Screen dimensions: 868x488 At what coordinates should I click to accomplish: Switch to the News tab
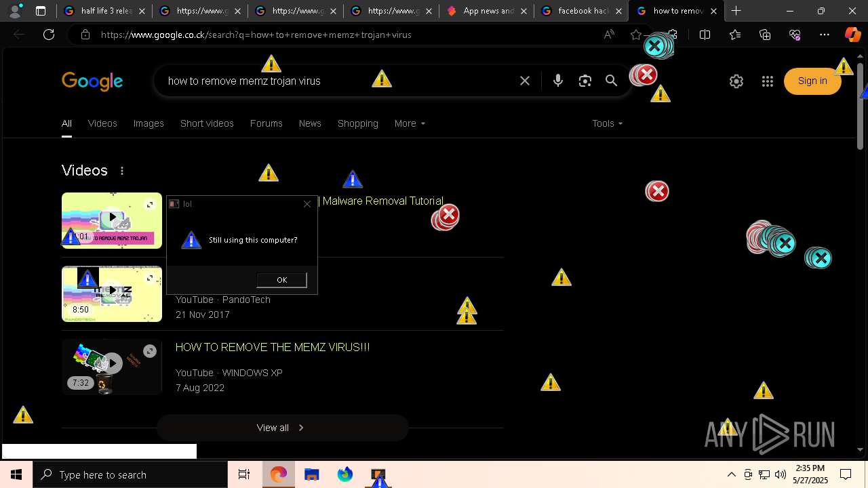tap(310, 123)
